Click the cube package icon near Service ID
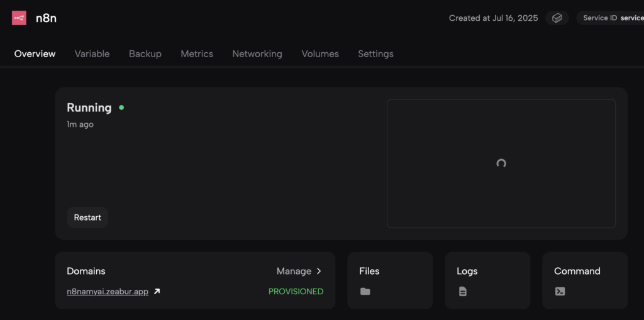 click(557, 18)
